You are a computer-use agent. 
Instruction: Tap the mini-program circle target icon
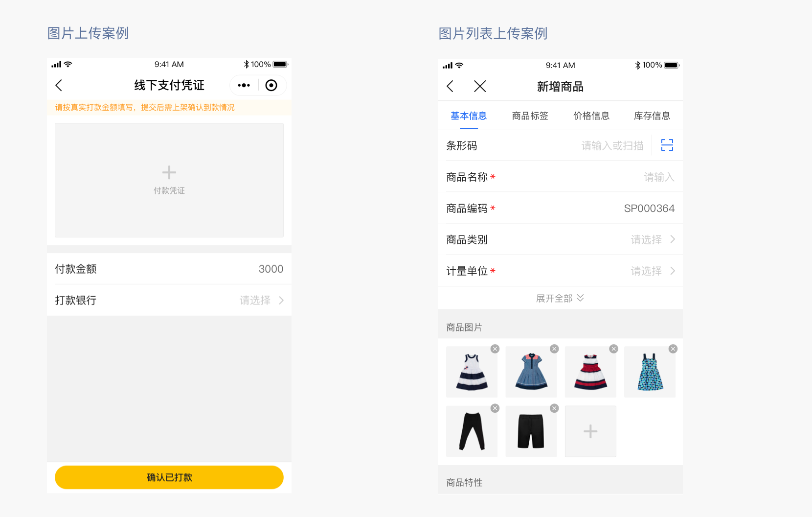tap(271, 86)
